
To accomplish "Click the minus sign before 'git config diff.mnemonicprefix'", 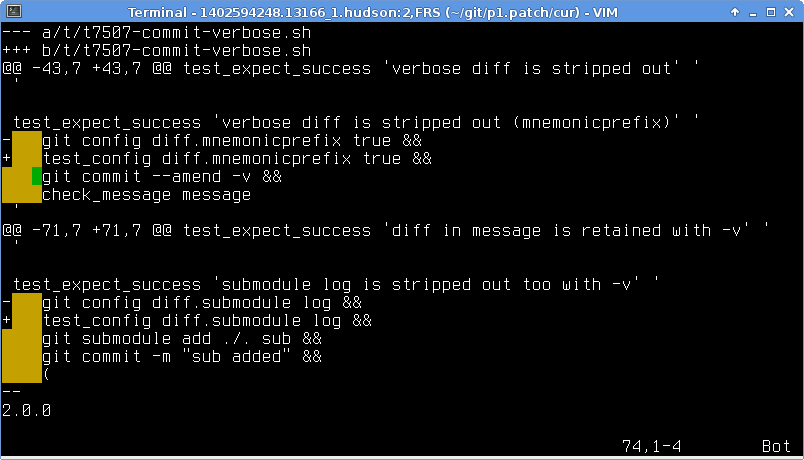I will 7,141.
